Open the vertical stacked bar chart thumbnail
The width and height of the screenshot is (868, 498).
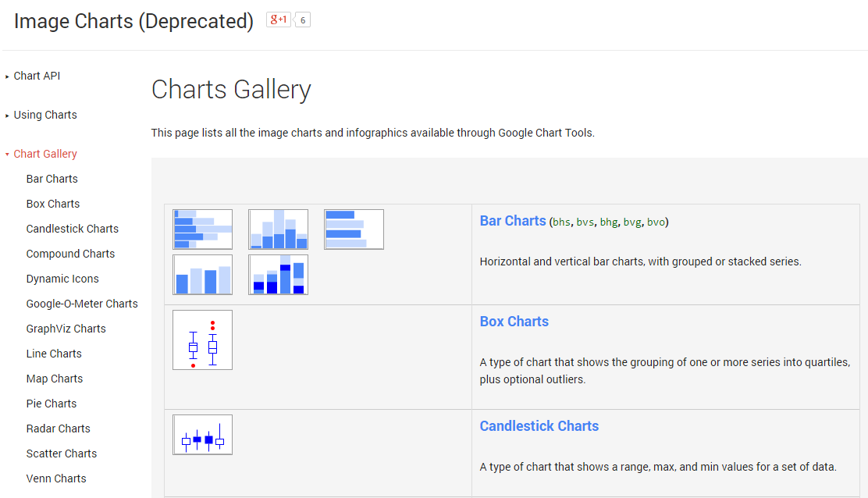pos(278,229)
